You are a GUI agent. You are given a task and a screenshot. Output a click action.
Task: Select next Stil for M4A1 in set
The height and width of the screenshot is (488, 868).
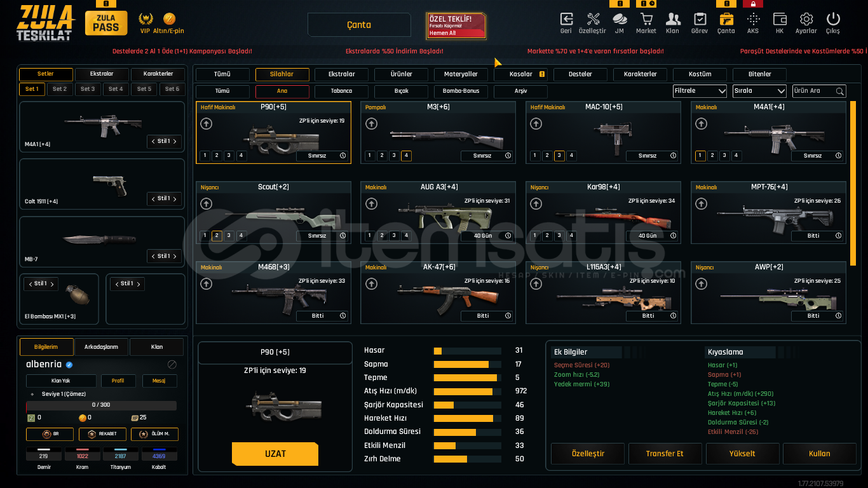175,141
